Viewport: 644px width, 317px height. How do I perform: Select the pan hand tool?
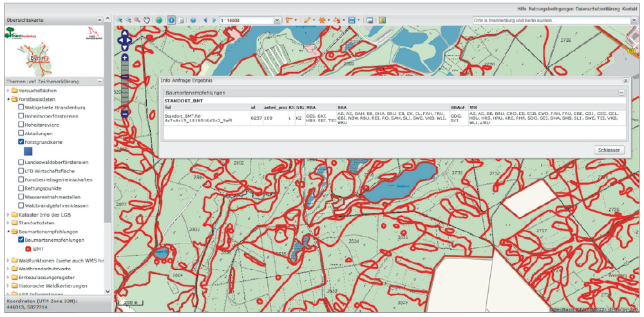[147, 20]
